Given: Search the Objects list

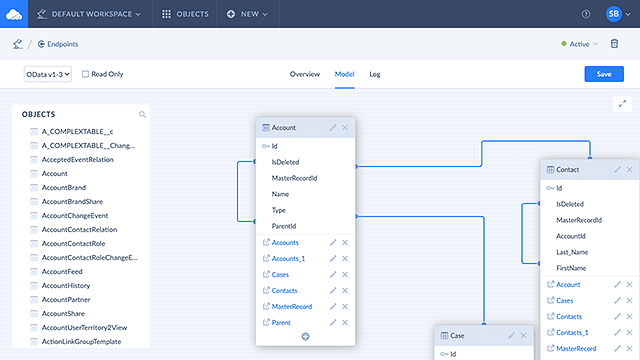Looking at the screenshot, I should point(142,114).
